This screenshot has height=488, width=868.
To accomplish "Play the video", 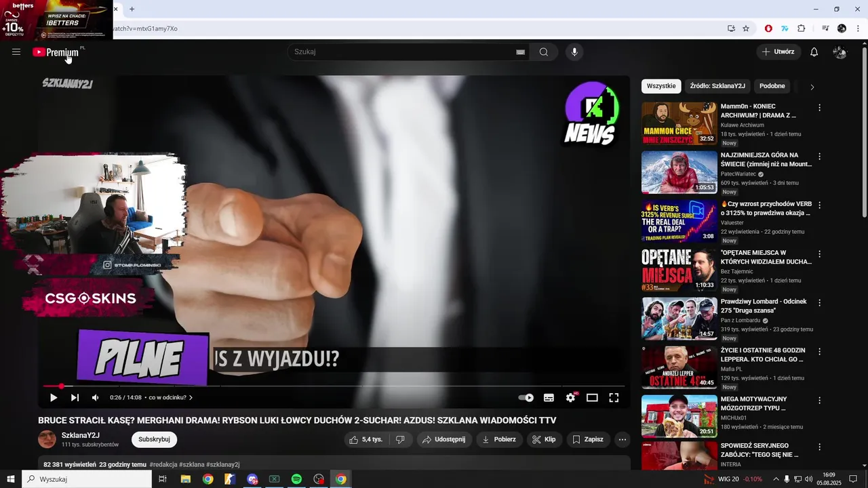I will point(54,398).
